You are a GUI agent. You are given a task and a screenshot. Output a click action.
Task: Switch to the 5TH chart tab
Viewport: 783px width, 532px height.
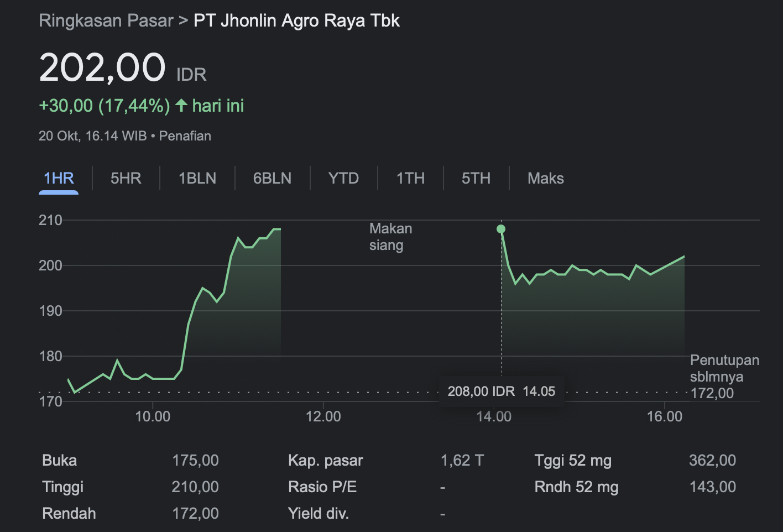point(476,178)
